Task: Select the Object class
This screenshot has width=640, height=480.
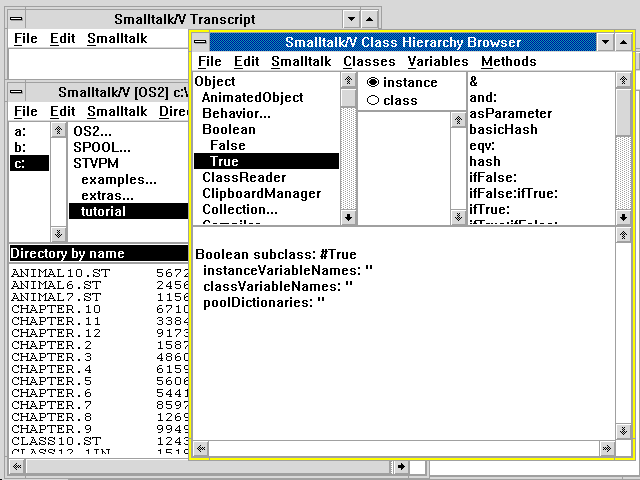Action: tap(215, 81)
